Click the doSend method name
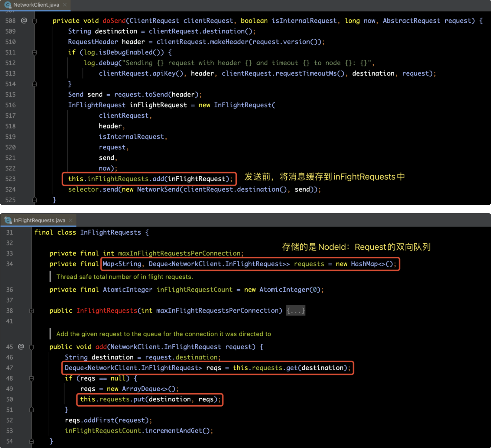Image resolution: width=491 pixels, height=448 pixels. [114, 21]
